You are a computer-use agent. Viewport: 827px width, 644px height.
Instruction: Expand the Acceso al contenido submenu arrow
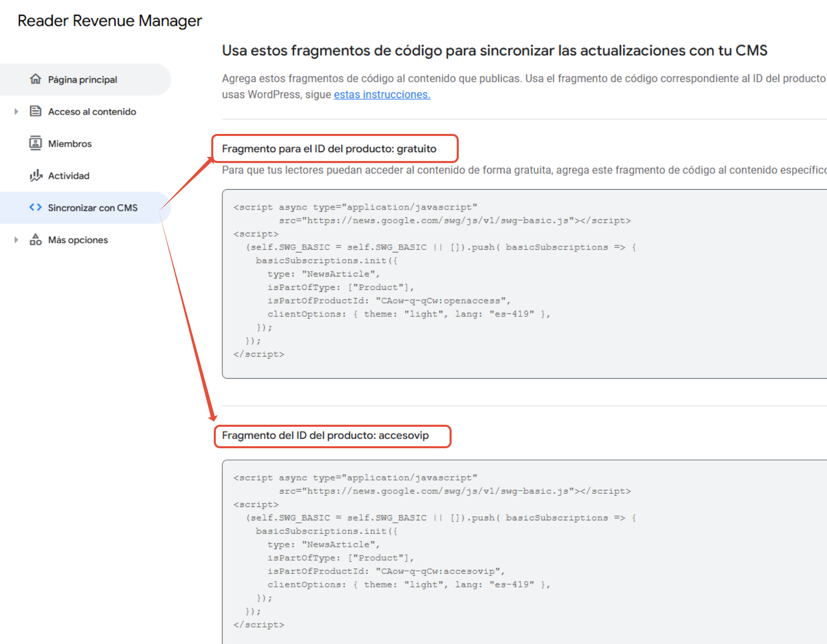16,111
